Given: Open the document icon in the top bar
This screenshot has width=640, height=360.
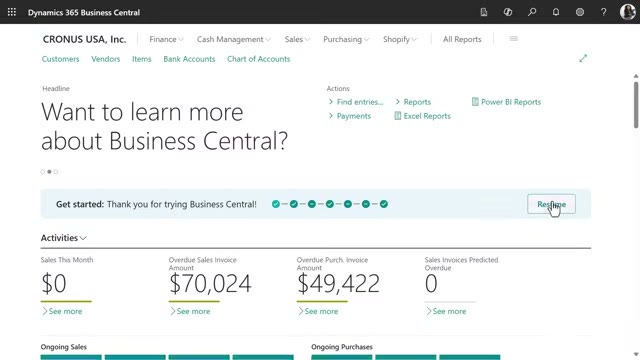Looking at the screenshot, I should 484,12.
